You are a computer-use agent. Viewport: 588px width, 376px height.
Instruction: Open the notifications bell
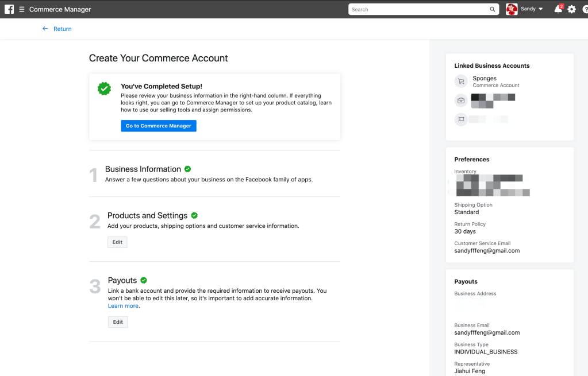pyautogui.click(x=558, y=9)
